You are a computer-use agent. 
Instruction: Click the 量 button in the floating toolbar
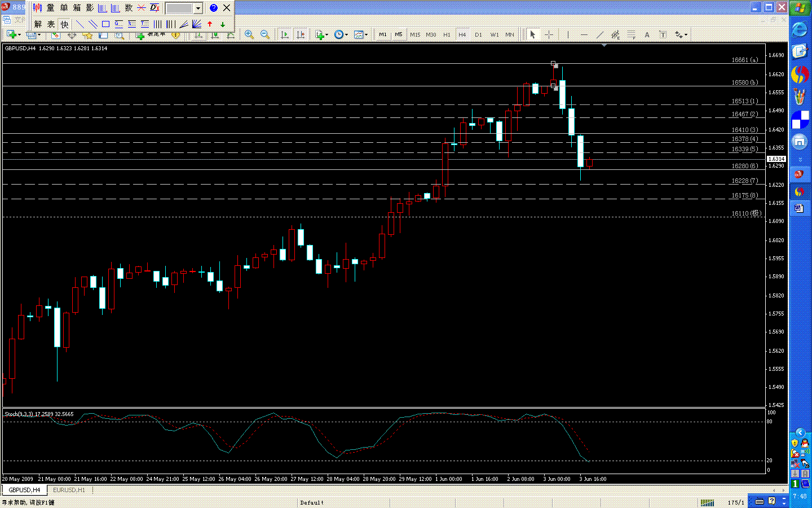point(51,8)
